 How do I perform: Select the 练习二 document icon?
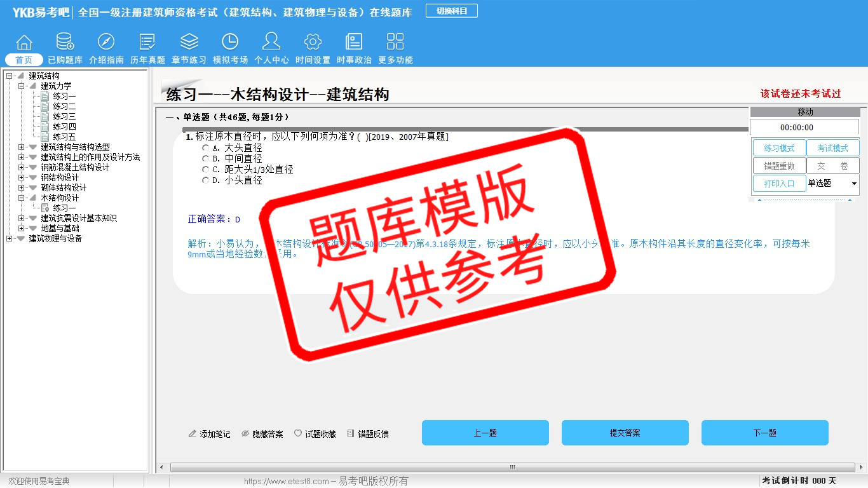(x=45, y=106)
